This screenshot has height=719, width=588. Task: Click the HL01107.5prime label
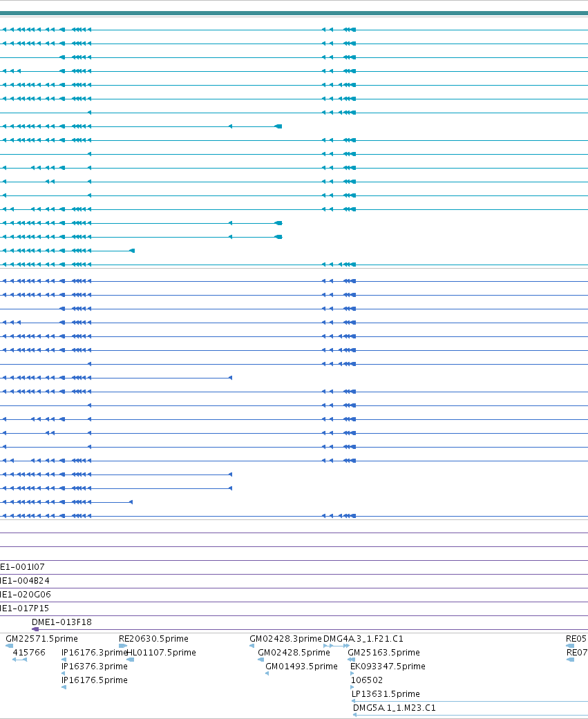coord(162,652)
